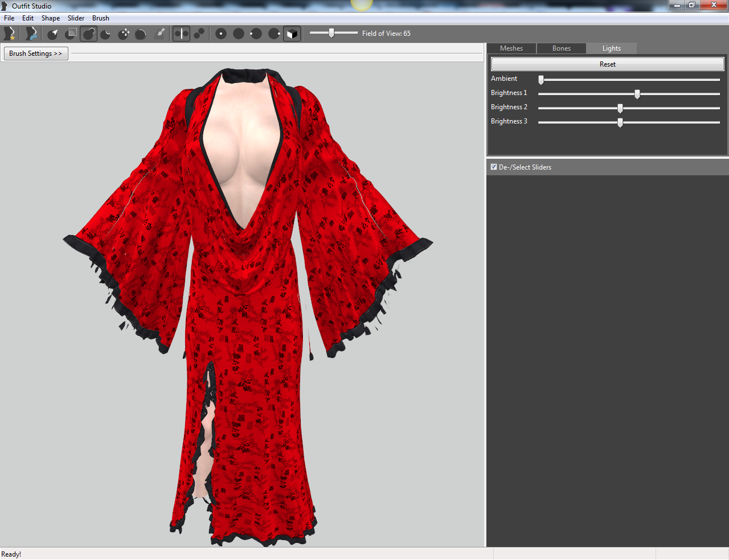Toggle X-Mirror brush mode
The width and height of the screenshot is (729, 560).
pyautogui.click(x=181, y=34)
